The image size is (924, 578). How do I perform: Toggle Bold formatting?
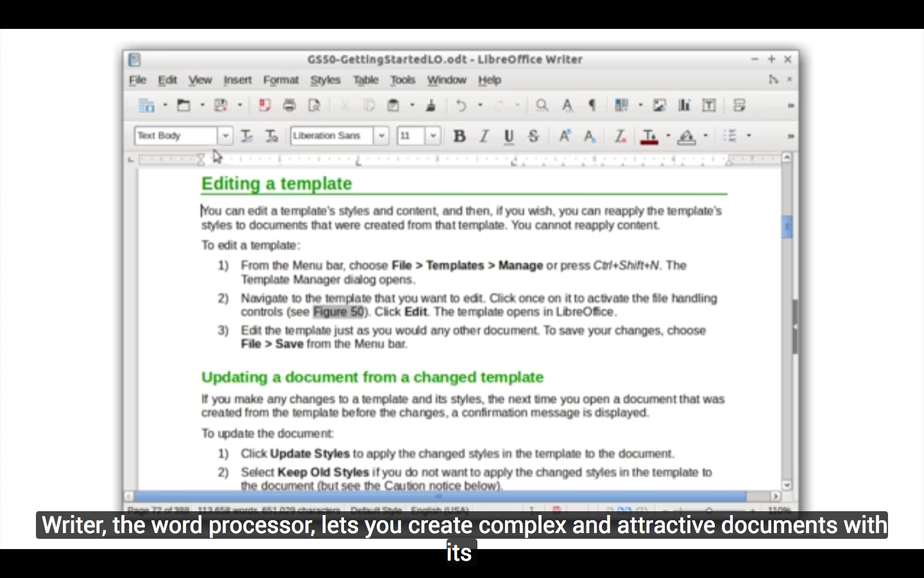pos(459,136)
